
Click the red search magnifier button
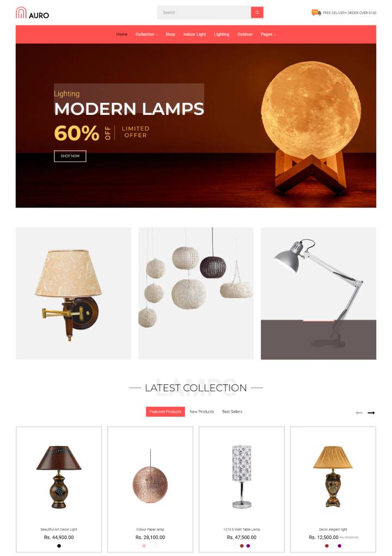pyautogui.click(x=257, y=13)
